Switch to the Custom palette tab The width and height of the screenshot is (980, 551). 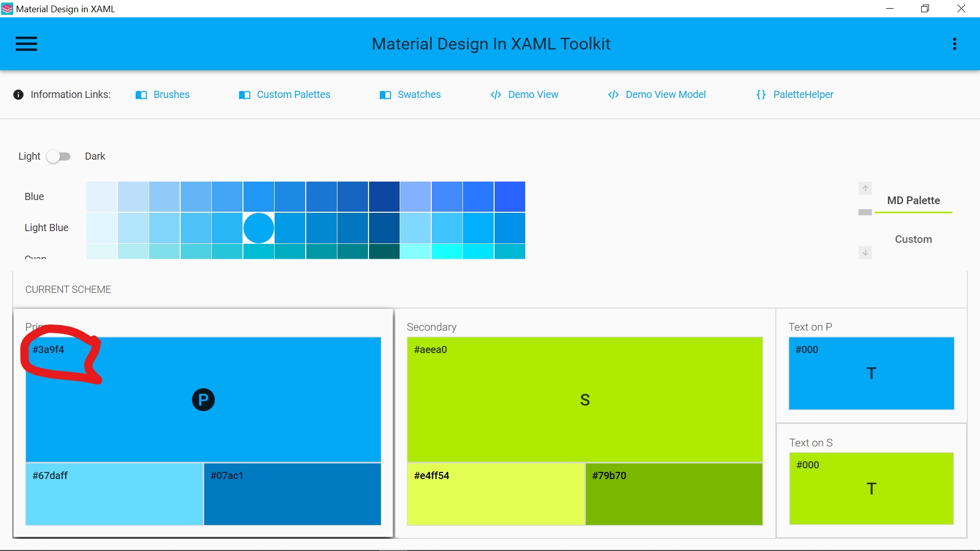click(913, 239)
